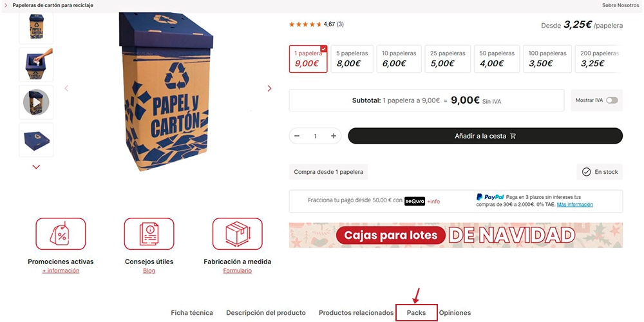Switch to the Ficha técnica tab
Screen dimensions: 644x322
tap(192, 312)
